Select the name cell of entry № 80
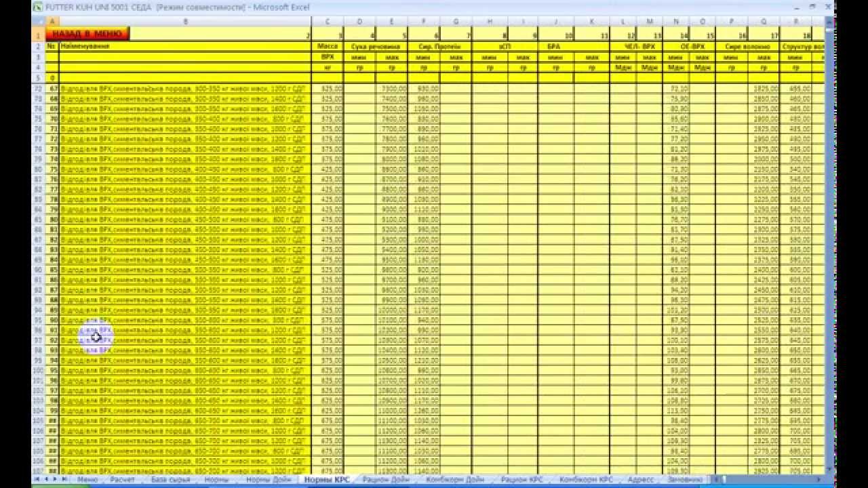This screenshot has width=868, height=488. tap(185, 220)
